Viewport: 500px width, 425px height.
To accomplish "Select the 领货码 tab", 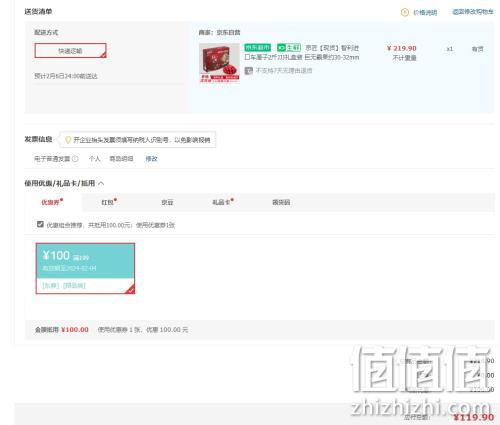I will tap(281, 202).
